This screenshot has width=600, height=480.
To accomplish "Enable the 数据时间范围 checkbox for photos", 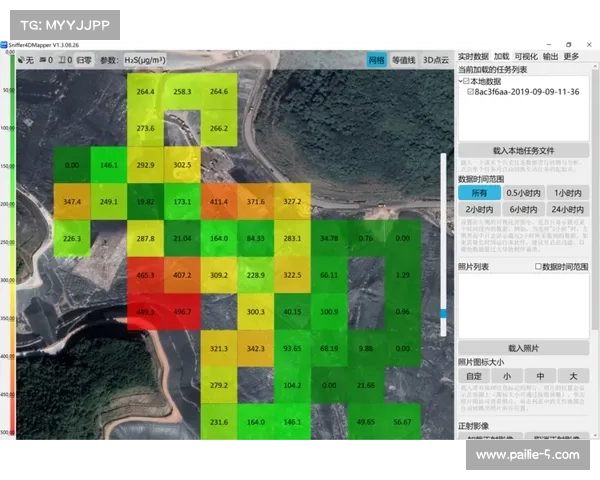I will (538, 266).
